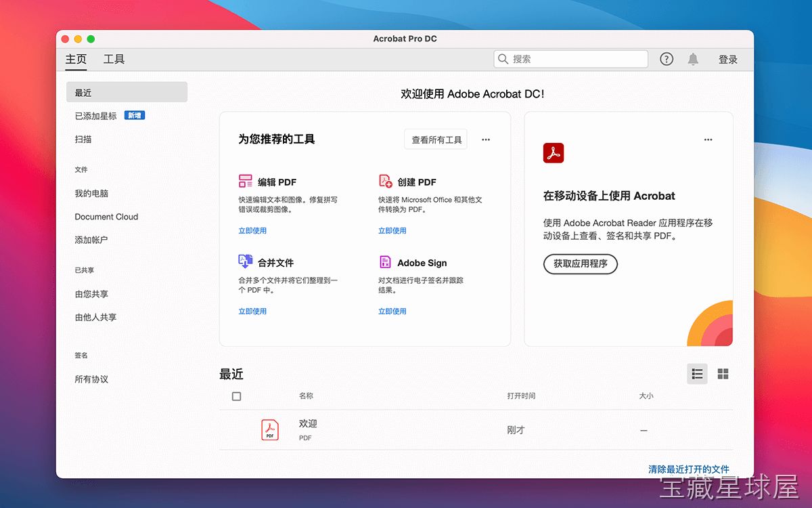Open 由您共享 in the sidebar

click(91, 294)
